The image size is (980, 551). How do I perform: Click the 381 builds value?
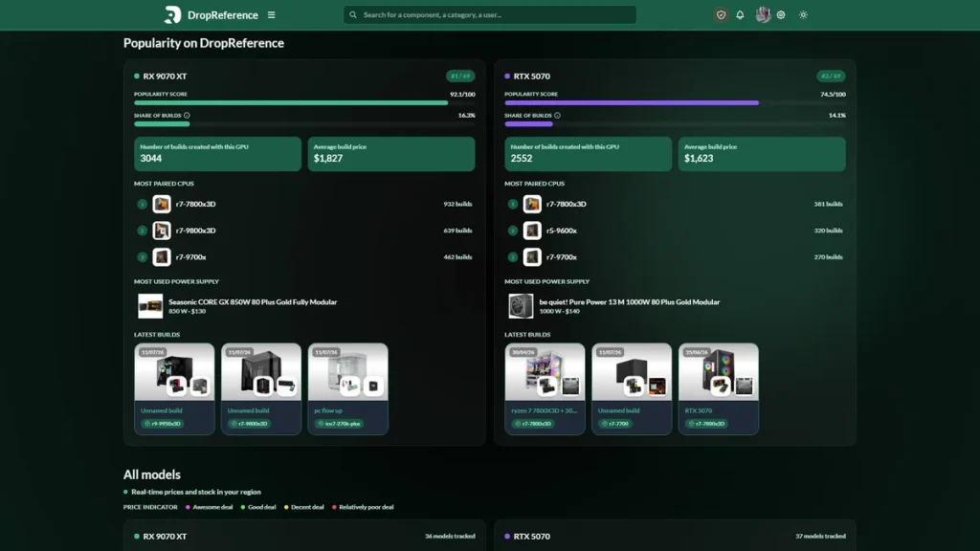[x=828, y=205]
